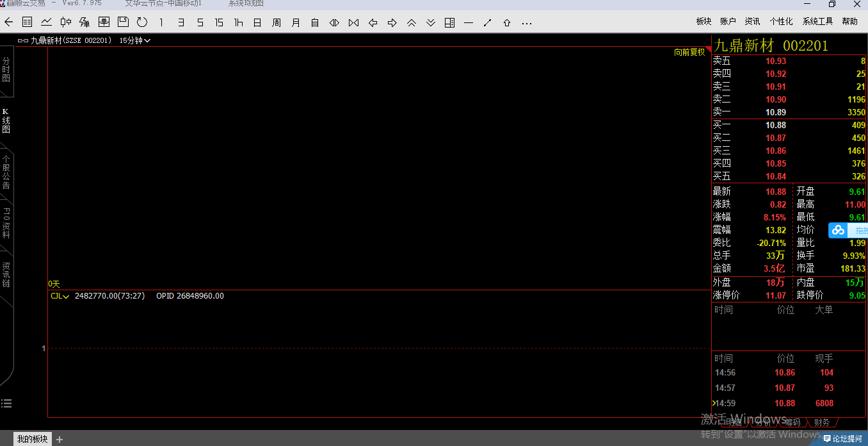The width and height of the screenshot is (868, 446).
Task: Open the 向前复权 adjustment selector
Action: (689, 52)
